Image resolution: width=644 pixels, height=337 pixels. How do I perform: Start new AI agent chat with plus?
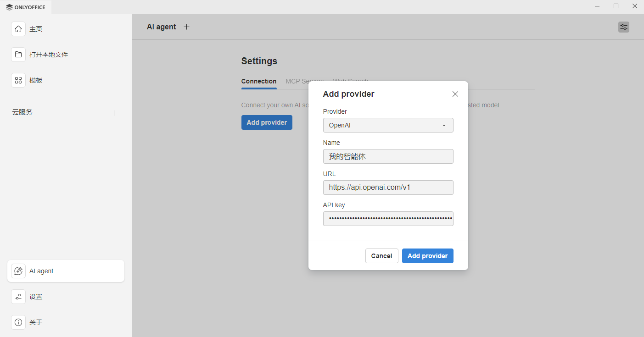pos(186,27)
